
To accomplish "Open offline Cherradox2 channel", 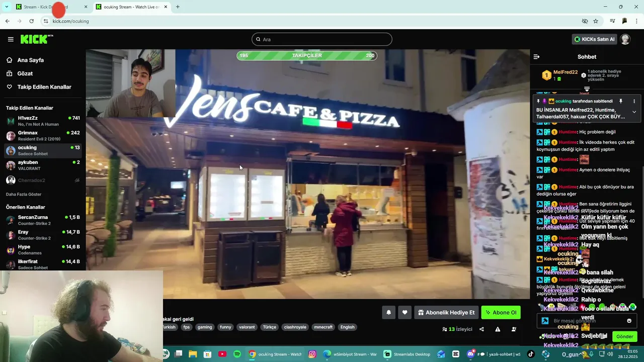I will (43, 180).
